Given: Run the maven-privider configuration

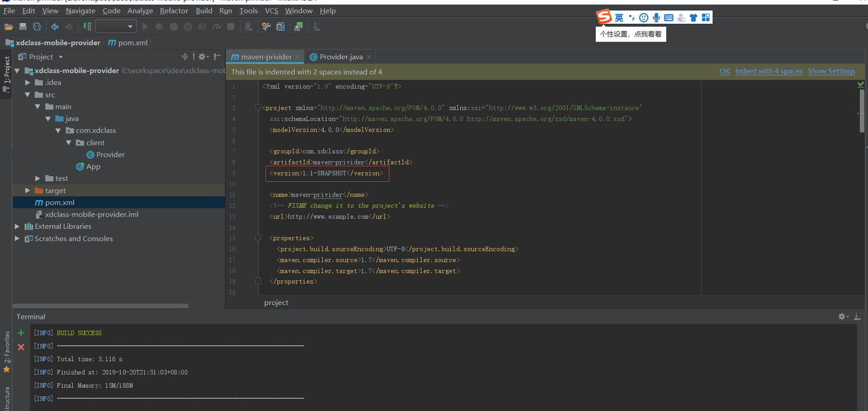Looking at the screenshot, I should pyautogui.click(x=145, y=26).
